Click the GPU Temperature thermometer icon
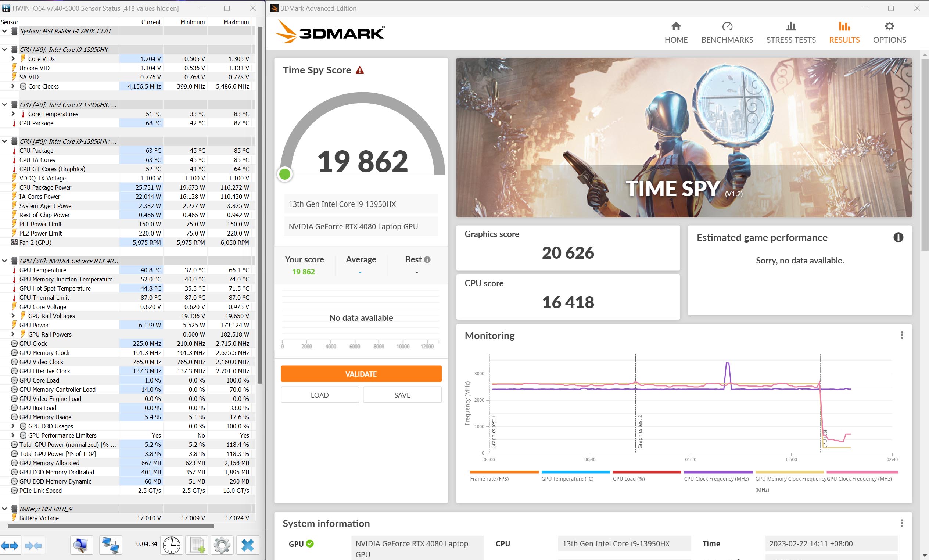The width and height of the screenshot is (929, 560). pyautogui.click(x=14, y=270)
